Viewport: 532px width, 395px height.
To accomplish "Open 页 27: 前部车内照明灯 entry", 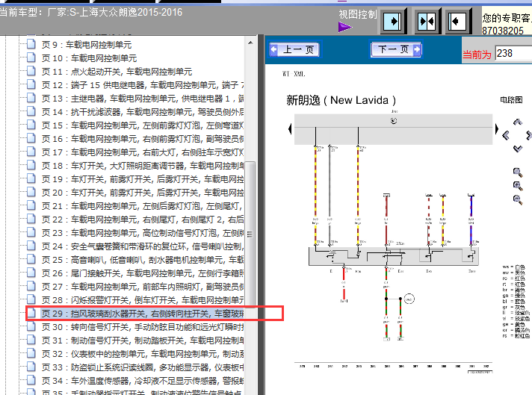I will click(143, 287).
